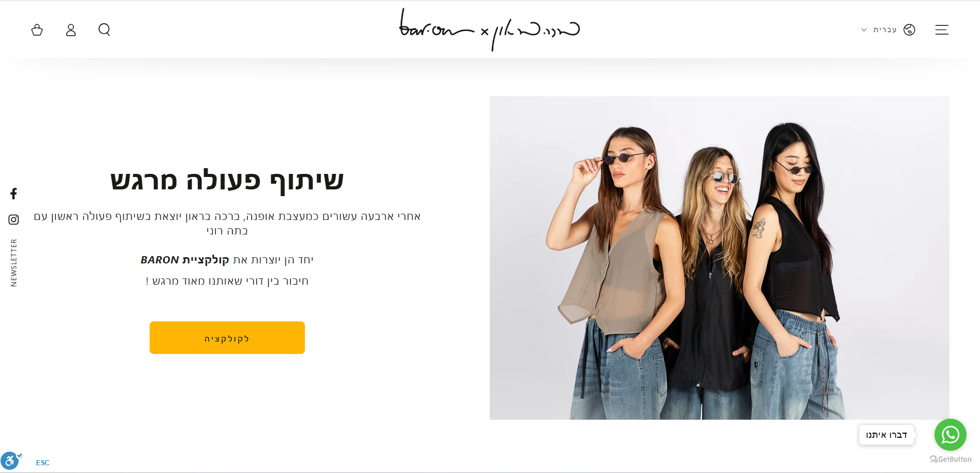The image size is (980, 473).
Task: Visit the Instagram page icon
Action: [x=13, y=219]
